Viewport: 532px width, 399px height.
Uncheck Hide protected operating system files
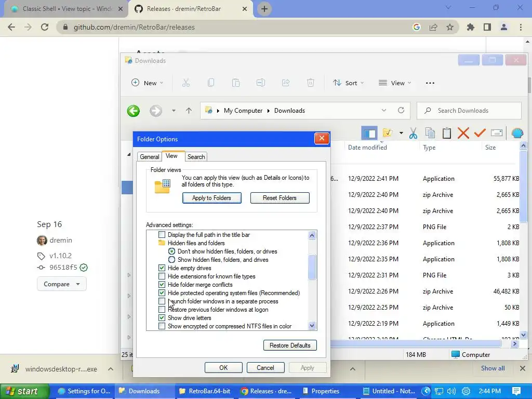pyautogui.click(x=162, y=293)
